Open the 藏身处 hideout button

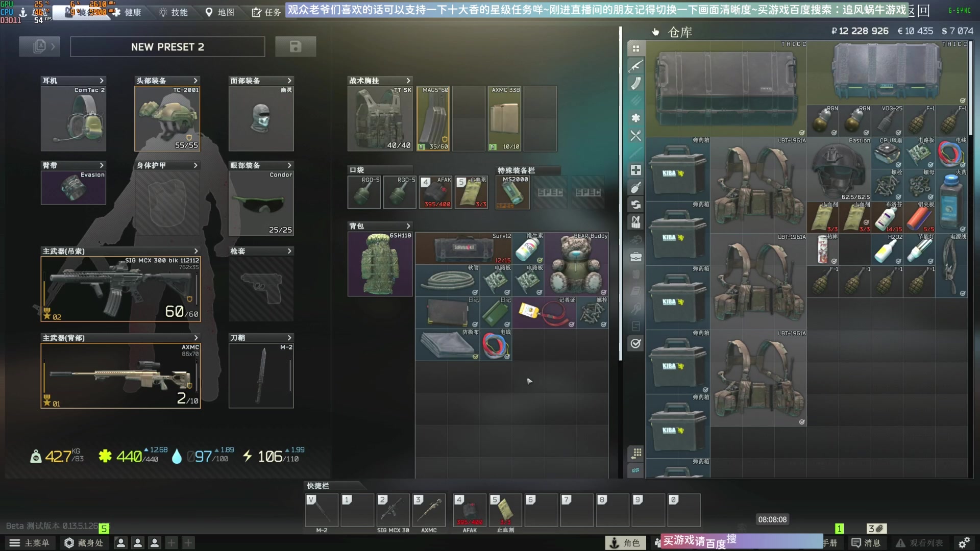point(84,543)
